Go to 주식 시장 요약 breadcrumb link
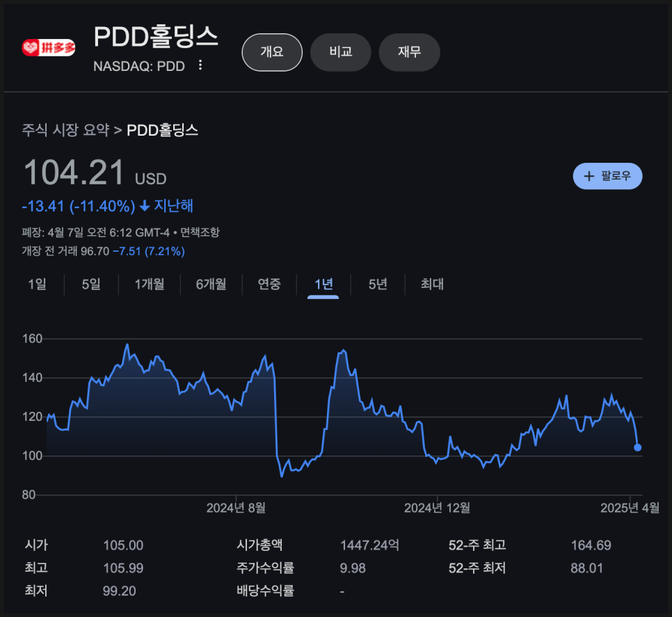This screenshot has height=617, width=672. [x=65, y=130]
